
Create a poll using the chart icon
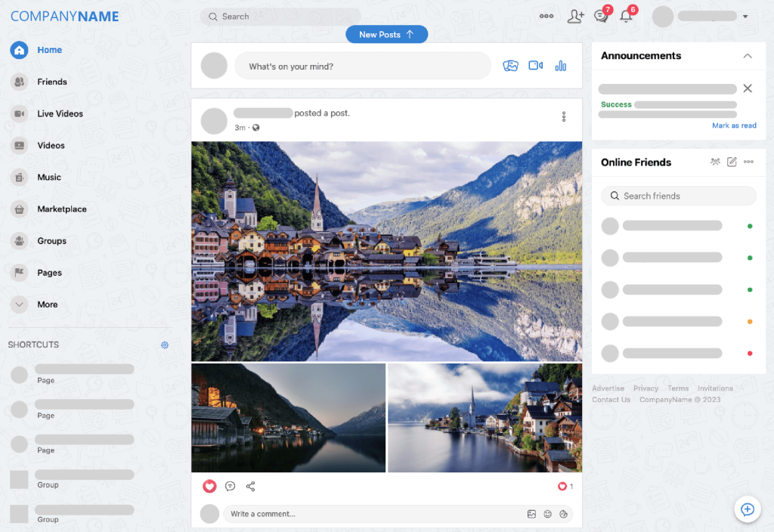click(560, 66)
